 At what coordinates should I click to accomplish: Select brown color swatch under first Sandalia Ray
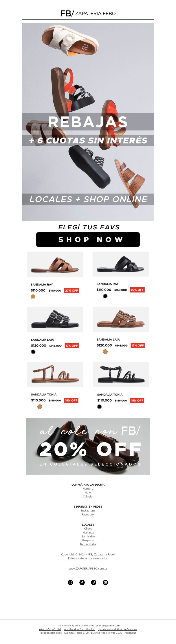tap(33, 297)
